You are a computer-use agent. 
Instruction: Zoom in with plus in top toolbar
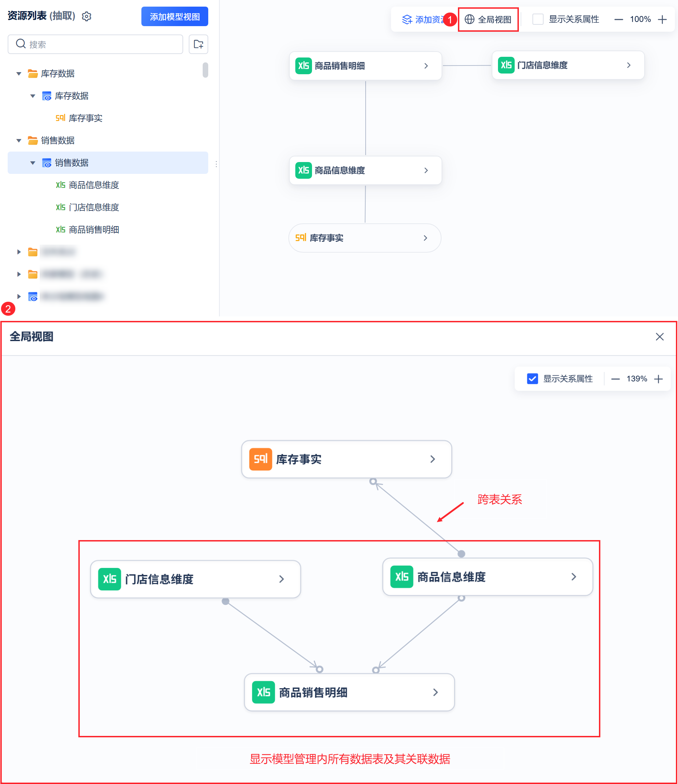[662, 19]
